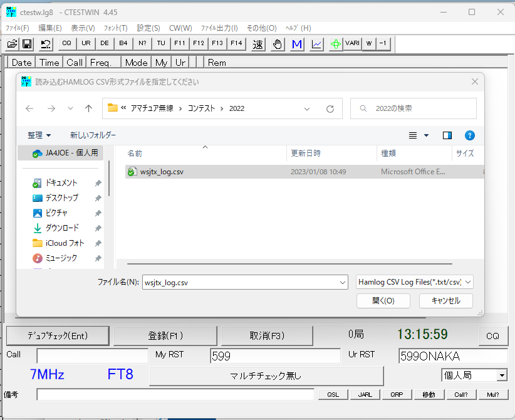Toggle the preview pane icon
Image resolution: width=515 pixels, height=420 pixels.
447,135
